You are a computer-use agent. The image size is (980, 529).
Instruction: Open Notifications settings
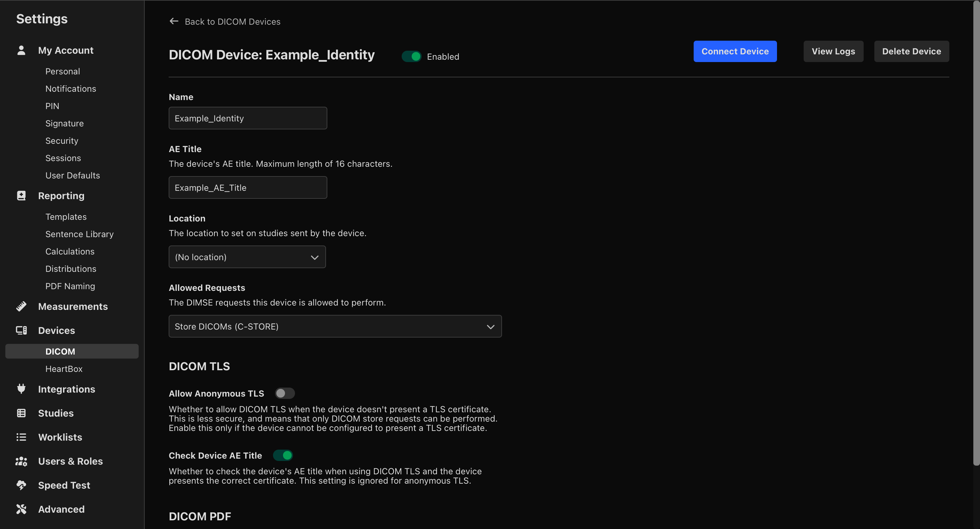click(x=71, y=89)
